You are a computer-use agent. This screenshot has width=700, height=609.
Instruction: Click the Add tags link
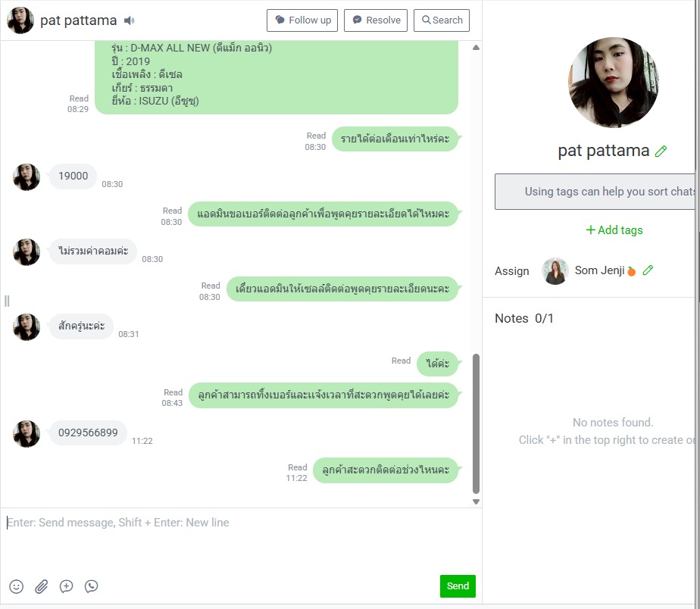[614, 230]
